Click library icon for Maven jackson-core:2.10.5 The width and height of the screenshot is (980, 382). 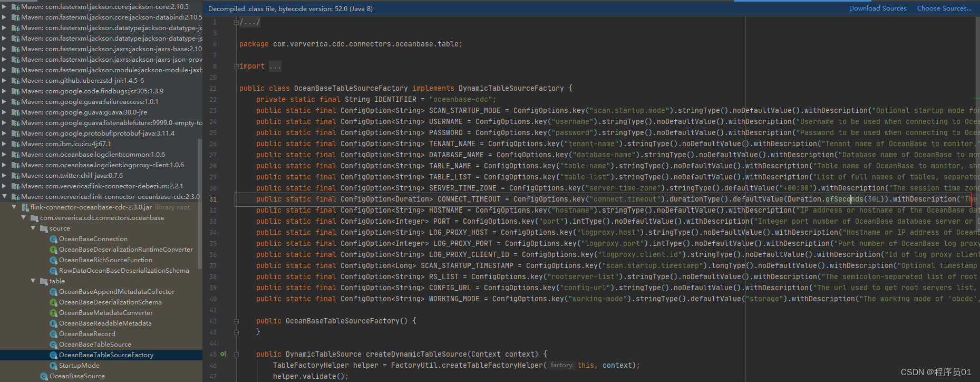click(15, 7)
